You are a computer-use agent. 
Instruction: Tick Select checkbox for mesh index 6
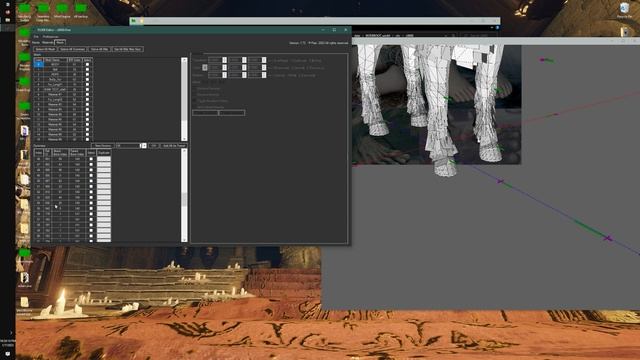[x=87, y=94]
